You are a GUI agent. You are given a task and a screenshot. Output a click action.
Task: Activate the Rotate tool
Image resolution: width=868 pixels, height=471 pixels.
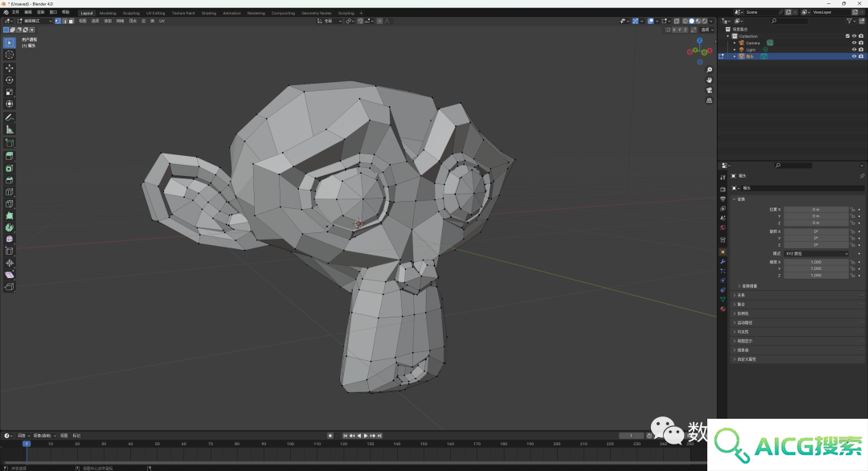[x=10, y=80]
